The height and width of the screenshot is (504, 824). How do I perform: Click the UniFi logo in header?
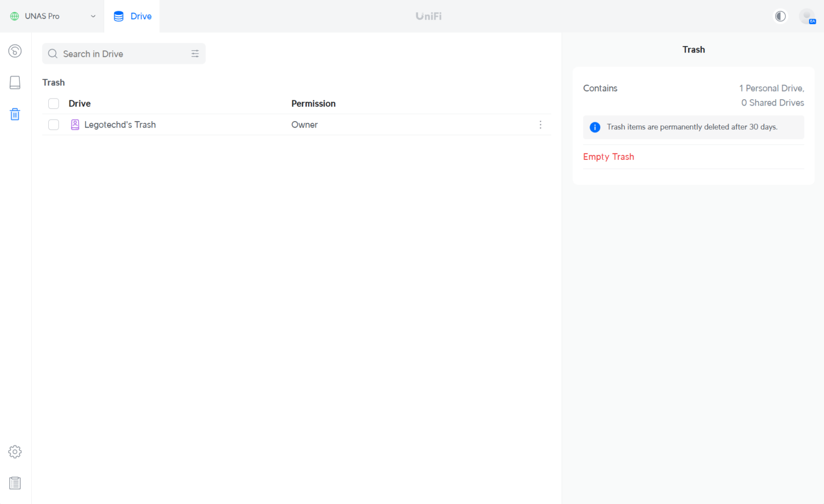[429, 16]
